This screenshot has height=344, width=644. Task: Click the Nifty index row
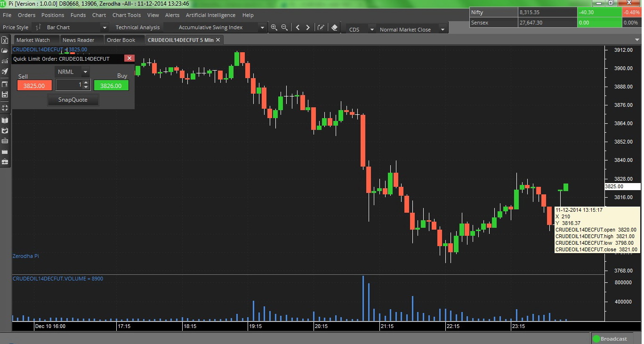(555, 13)
